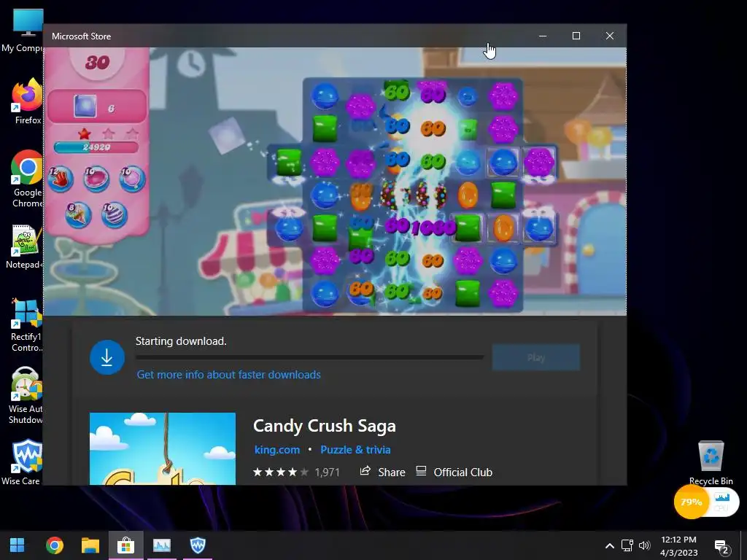Click the CPU widget next to 79%
Image resolution: width=747 pixels, height=560 pixels.
click(722, 502)
